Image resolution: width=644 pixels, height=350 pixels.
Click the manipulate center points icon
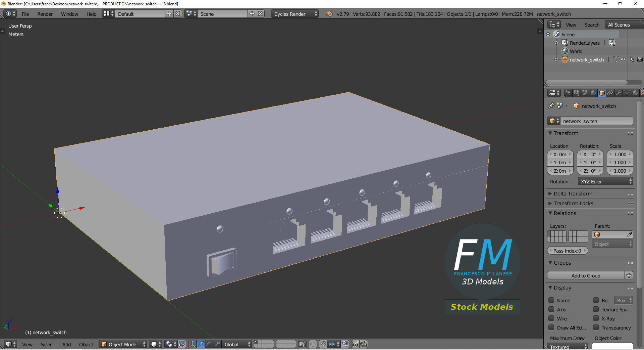(182, 344)
